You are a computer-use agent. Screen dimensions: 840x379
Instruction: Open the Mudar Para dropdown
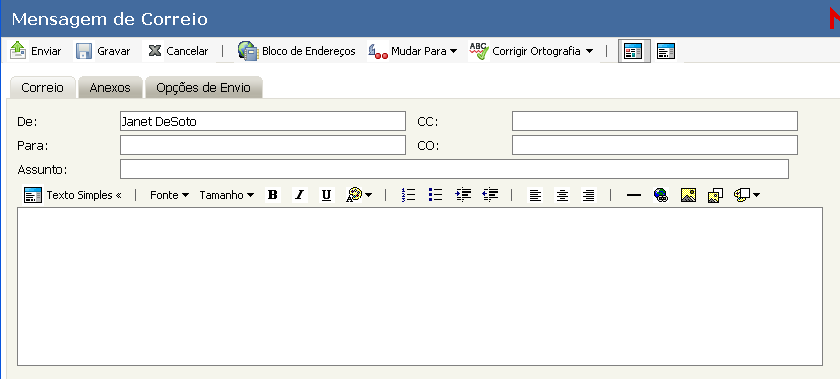[412, 51]
